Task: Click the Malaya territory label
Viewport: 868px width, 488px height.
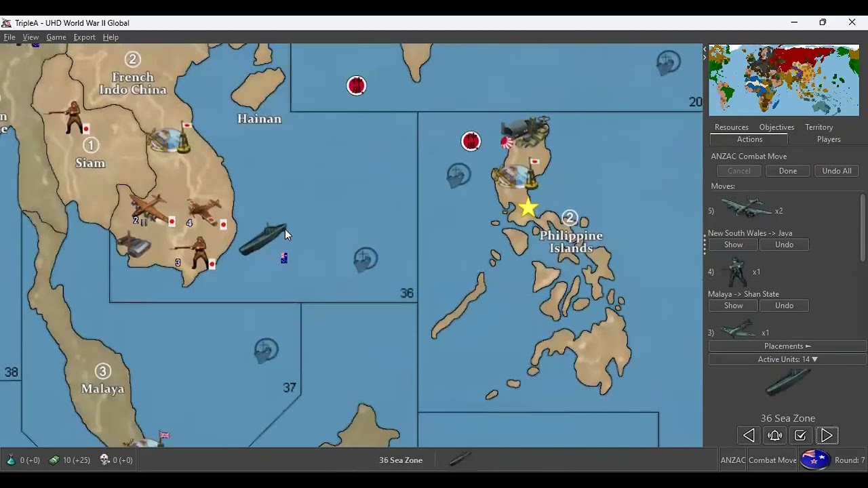Action: pos(103,389)
